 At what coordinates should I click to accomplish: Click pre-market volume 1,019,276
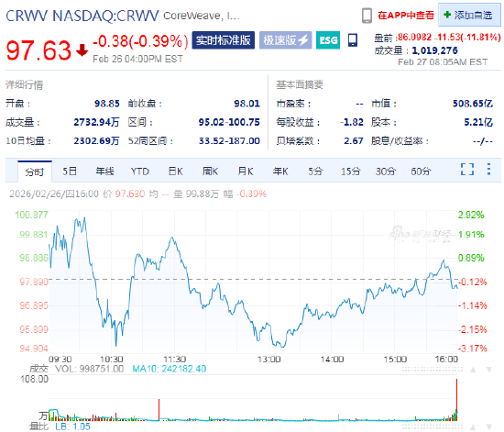point(435,50)
